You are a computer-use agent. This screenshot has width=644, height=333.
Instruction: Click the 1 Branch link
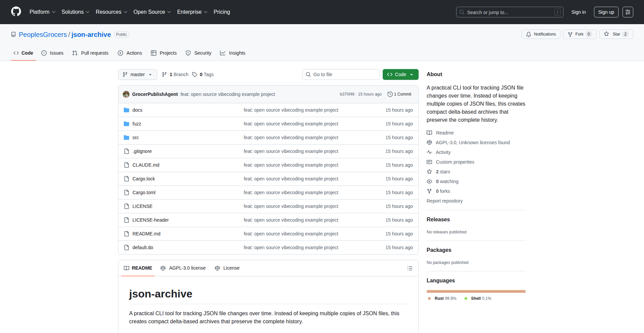click(175, 74)
